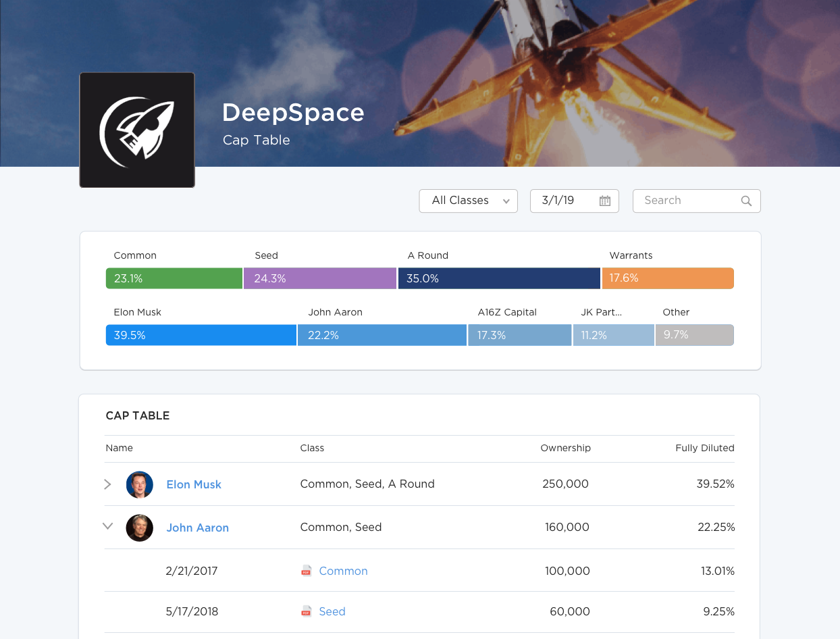Click the Name column header
The height and width of the screenshot is (639, 840).
[x=119, y=448]
